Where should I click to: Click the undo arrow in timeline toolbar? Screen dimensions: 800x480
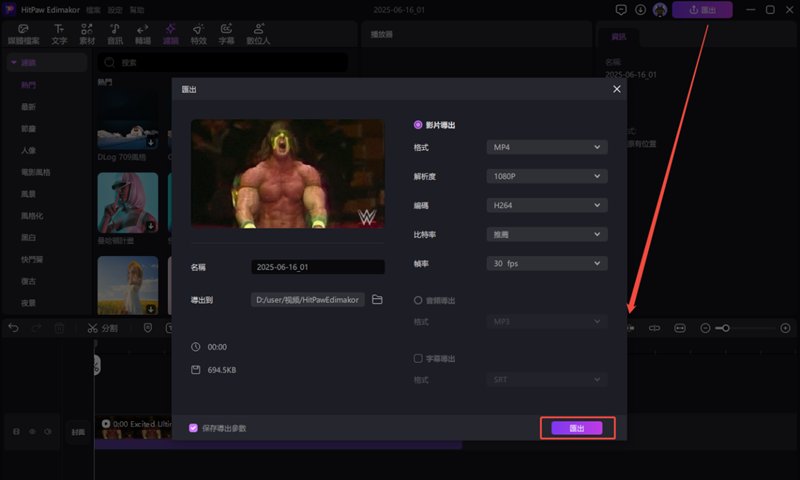13,328
